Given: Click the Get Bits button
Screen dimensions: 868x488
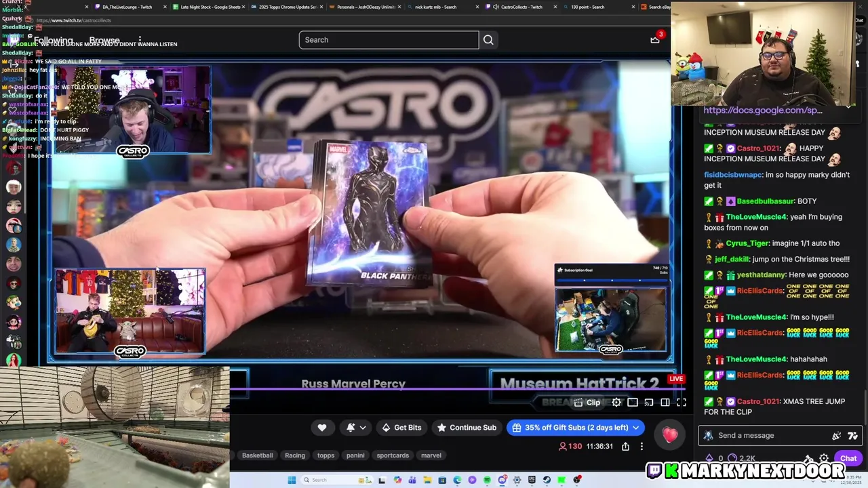Looking at the screenshot, I should pos(401,428).
